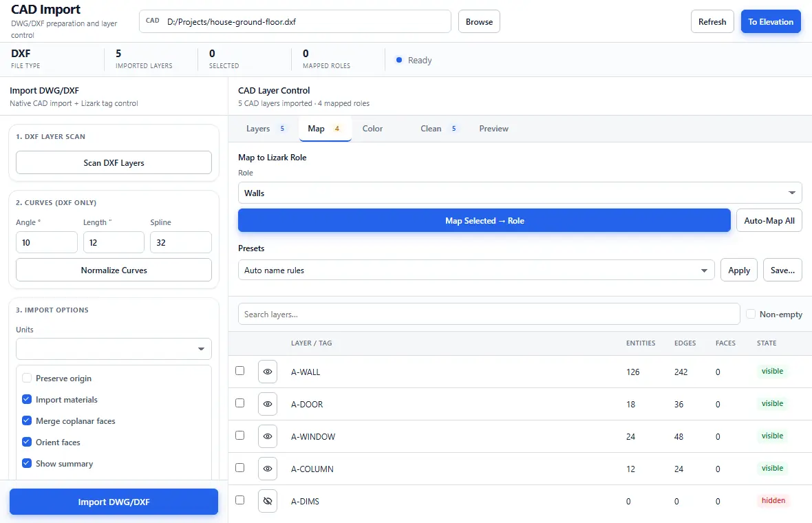812x523 pixels.
Task: Expand the Presets dropdown
Action: pos(476,270)
